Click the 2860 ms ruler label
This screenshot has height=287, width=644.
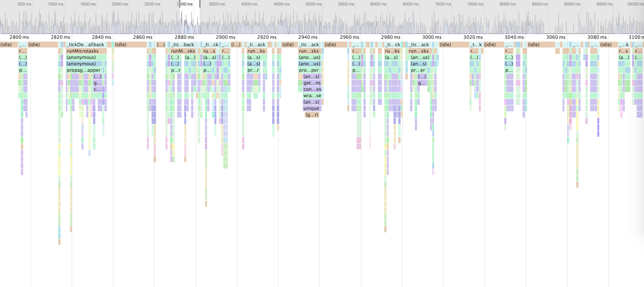(x=143, y=37)
